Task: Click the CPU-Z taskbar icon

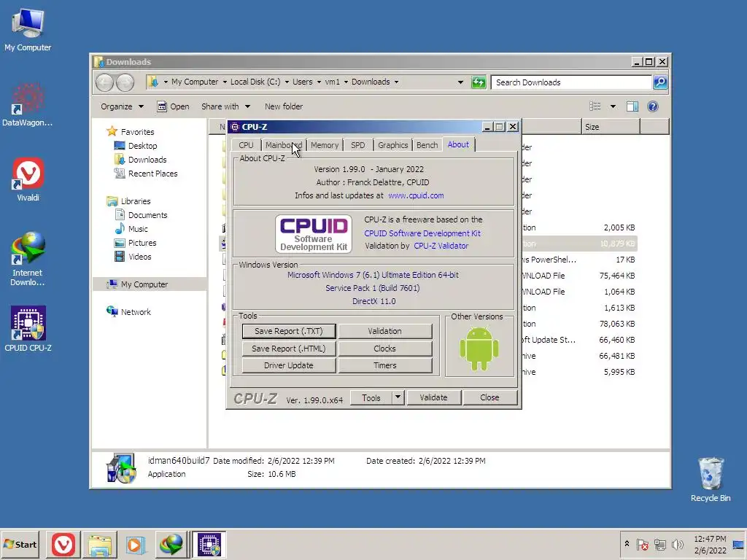Action: [x=209, y=544]
